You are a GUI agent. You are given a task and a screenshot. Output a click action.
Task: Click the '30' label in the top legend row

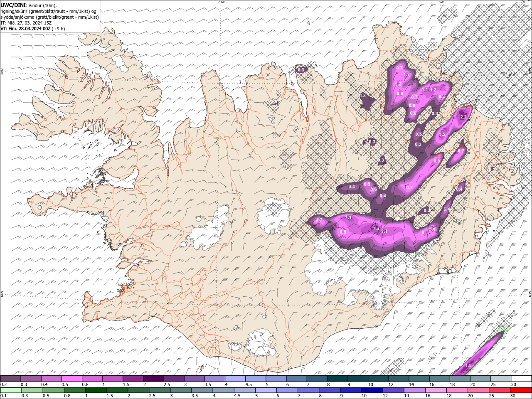point(514,384)
